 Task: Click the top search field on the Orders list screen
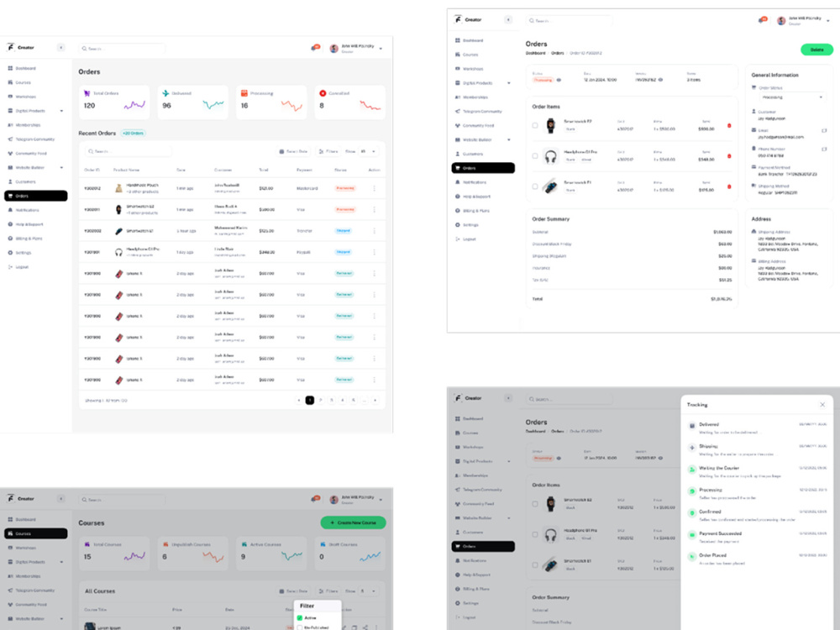pyautogui.click(x=122, y=49)
